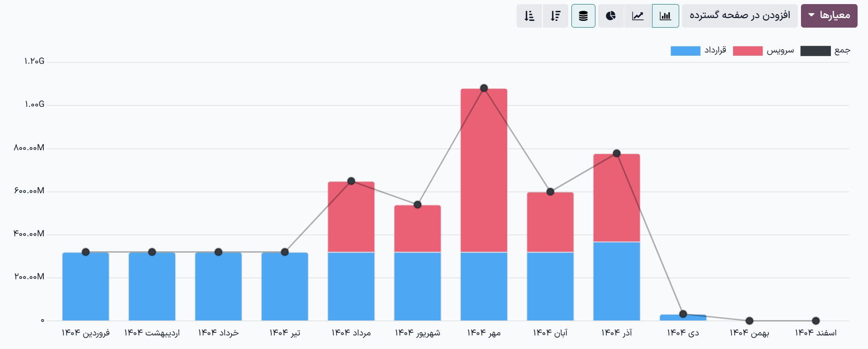The image size is (868, 349).
Task: Click the قرارداد legend label
Action: click(x=715, y=50)
